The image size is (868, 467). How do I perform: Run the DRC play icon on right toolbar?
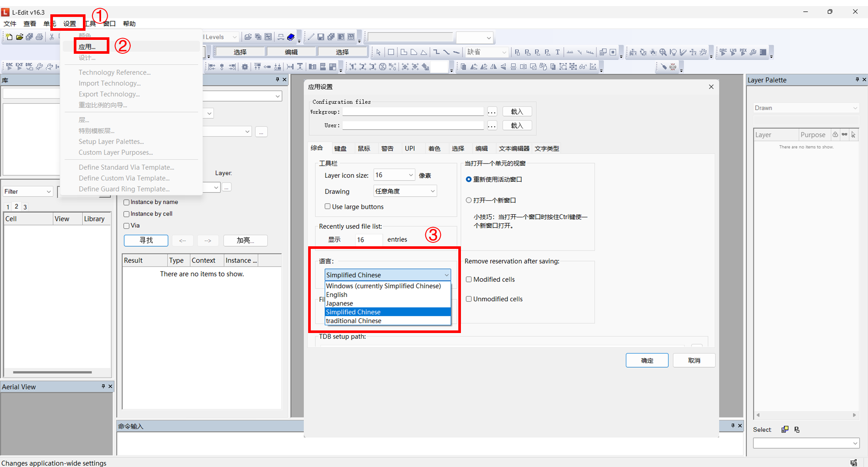[723, 52]
